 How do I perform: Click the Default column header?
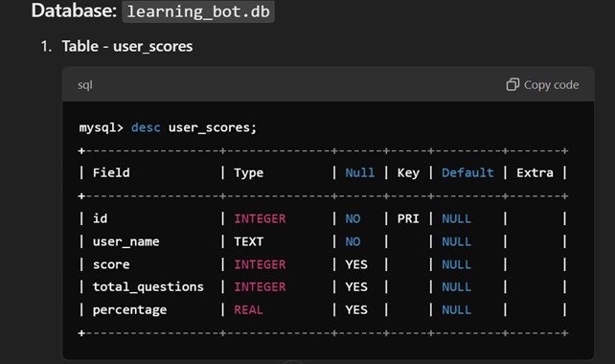(x=467, y=172)
